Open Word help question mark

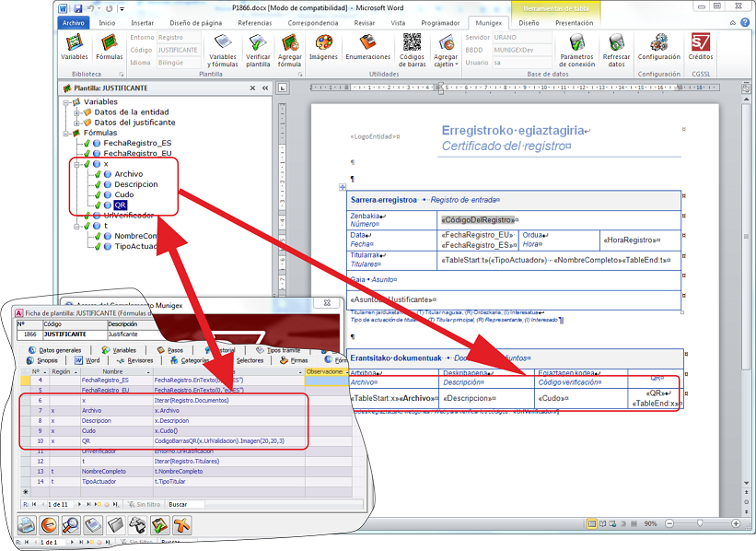pyautogui.click(x=745, y=22)
